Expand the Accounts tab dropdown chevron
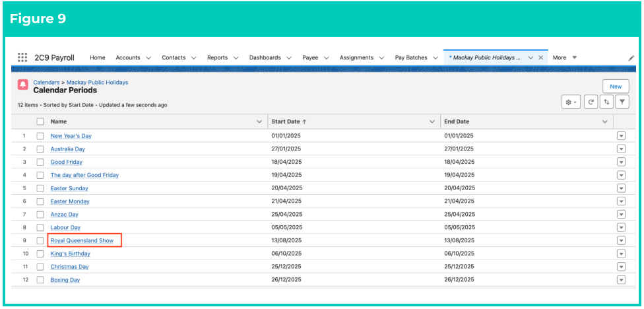Viewport: 644px width, 309px height. click(148, 58)
